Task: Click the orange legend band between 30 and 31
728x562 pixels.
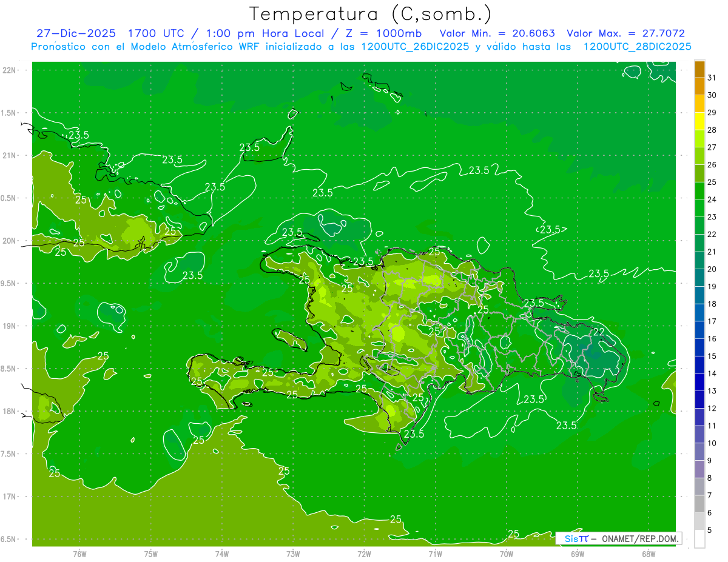Action: 699,87
